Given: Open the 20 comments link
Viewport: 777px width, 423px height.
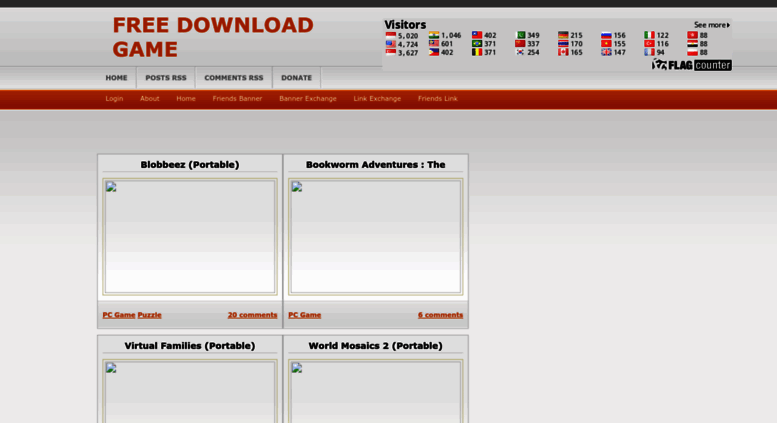Looking at the screenshot, I should click(252, 315).
